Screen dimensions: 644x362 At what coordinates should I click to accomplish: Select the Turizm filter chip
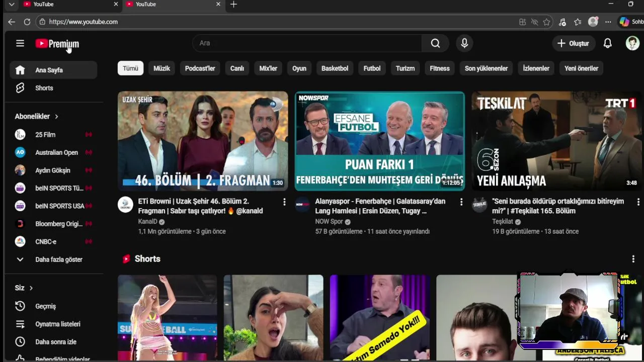click(405, 68)
